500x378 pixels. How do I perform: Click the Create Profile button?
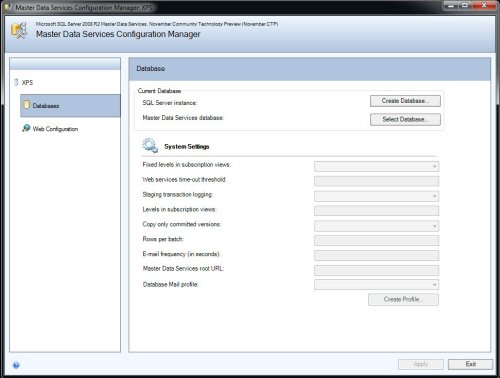(403, 299)
